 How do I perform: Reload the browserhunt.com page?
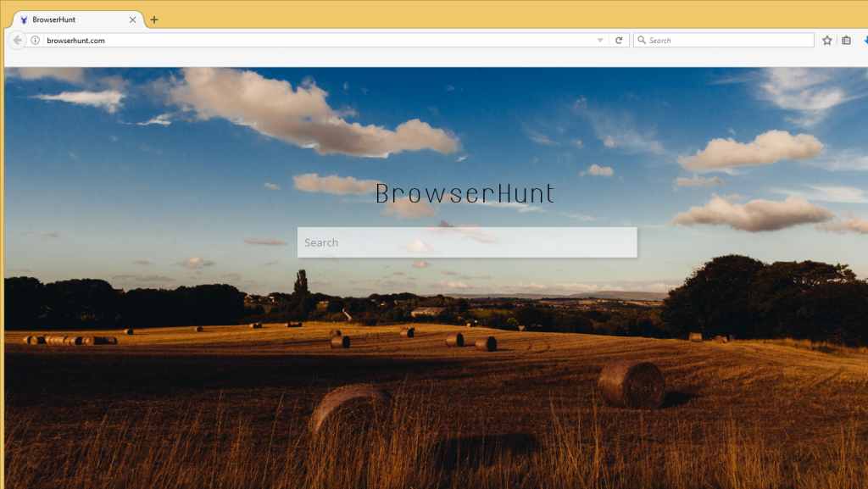point(619,41)
